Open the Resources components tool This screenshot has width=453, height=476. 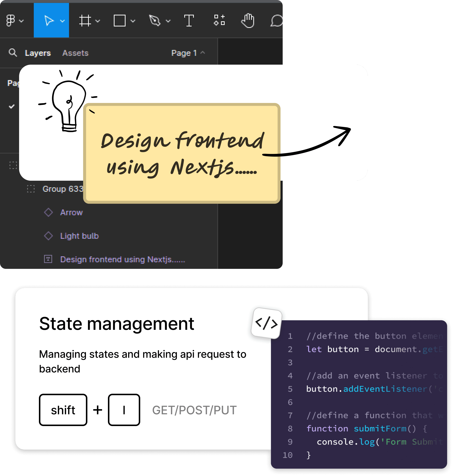219,20
